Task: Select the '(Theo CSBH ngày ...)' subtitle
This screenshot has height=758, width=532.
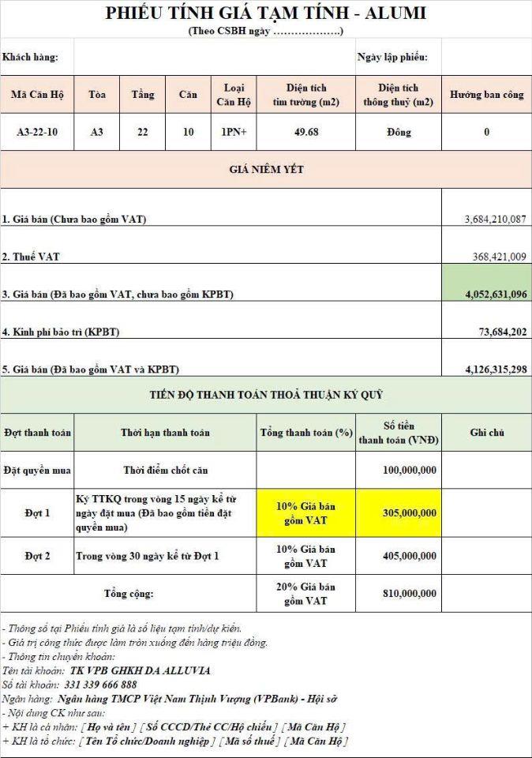Action: click(266, 31)
